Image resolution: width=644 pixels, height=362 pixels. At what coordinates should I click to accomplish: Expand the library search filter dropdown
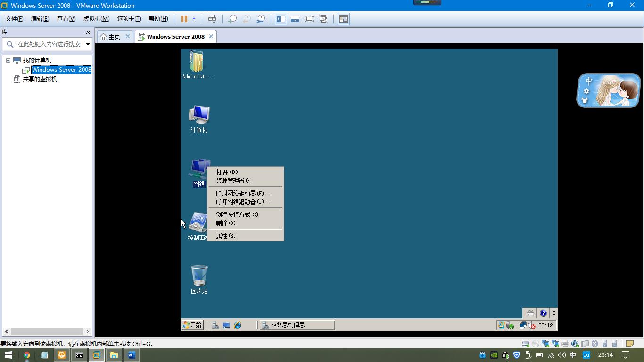coord(88,44)
